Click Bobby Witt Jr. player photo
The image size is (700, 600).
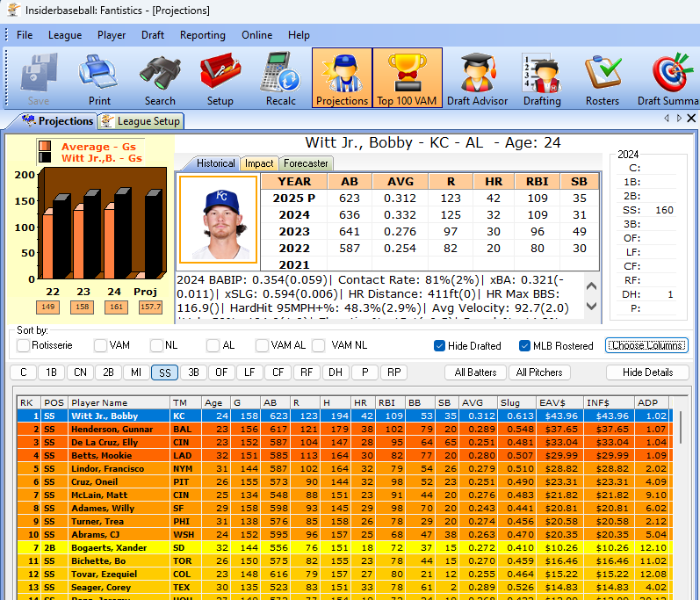click(219, 220)
